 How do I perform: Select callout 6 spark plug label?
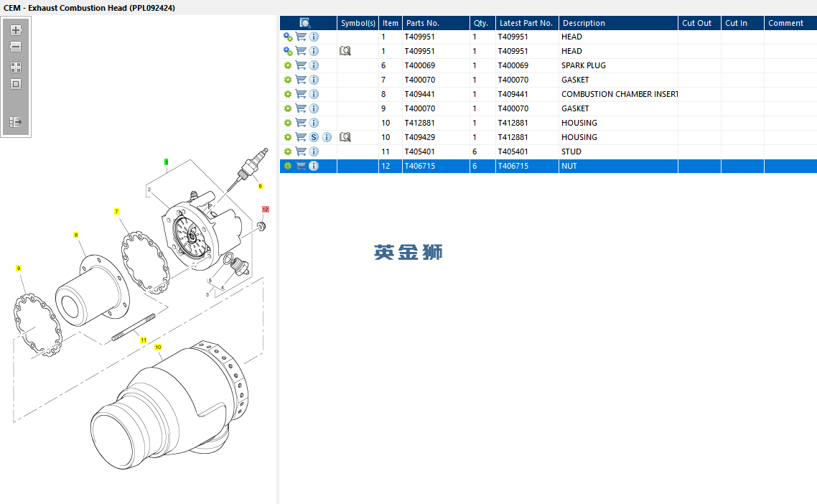pyautogui.click(x=260, y=186)
